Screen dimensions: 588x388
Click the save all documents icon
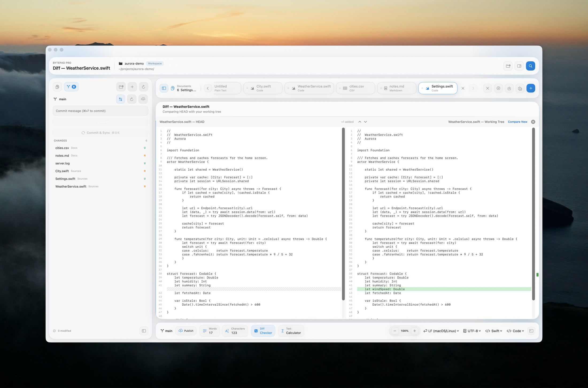(520, 88)
